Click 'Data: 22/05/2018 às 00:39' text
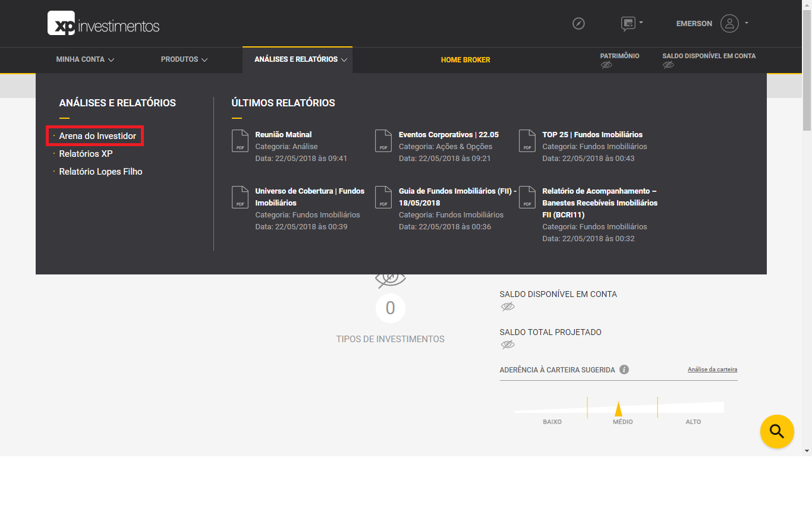 click(x=301, y=227)
